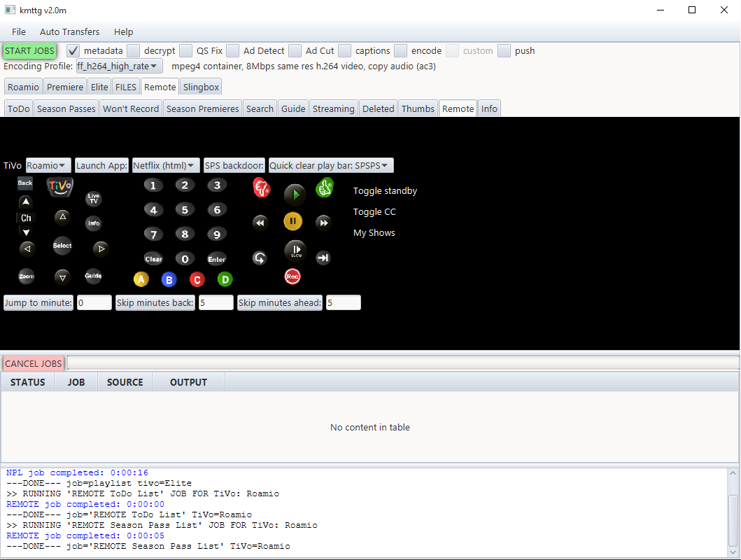Click the red C button
Viewport: 741px width, 560px height.
coord(197,280)
